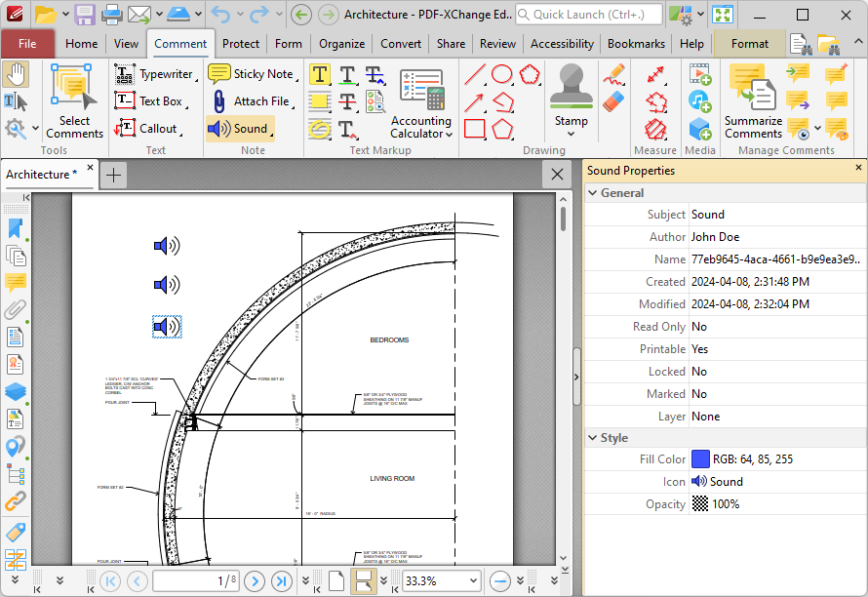Pick the Oval drawing tool
Image resolution: width=868 pixels, height=597 pixels.
(x=502, y=75)
